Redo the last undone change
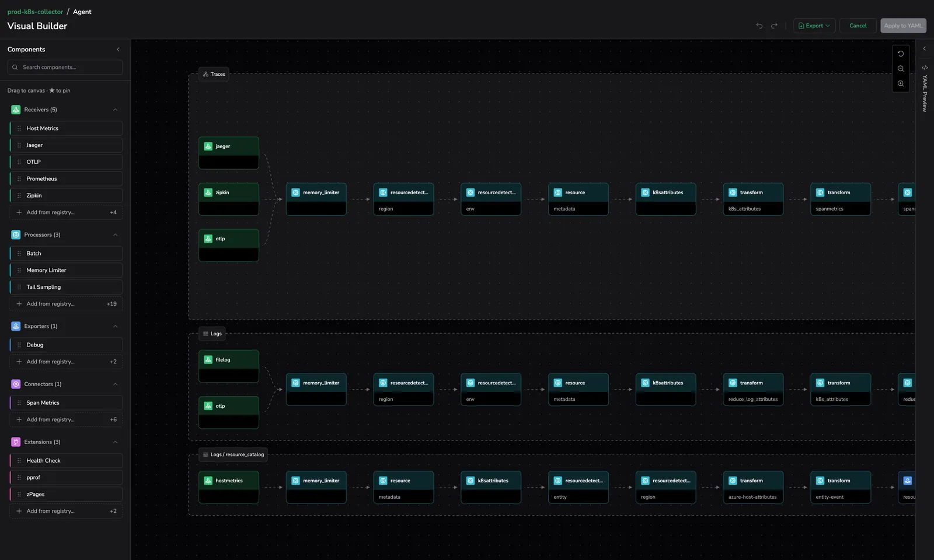 pyautogui.click(x=774, y=26)
